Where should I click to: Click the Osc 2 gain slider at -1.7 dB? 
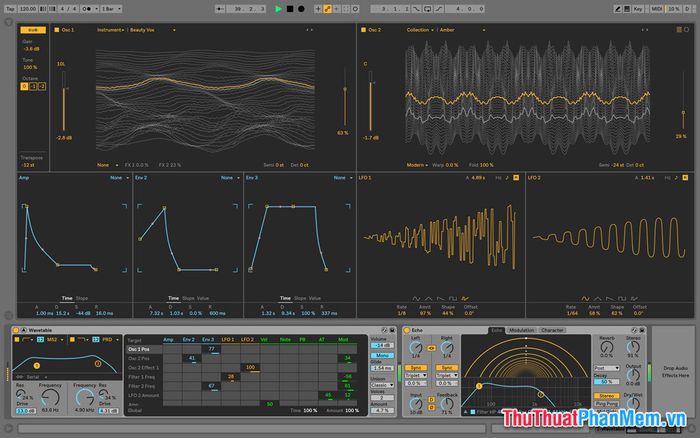click(x=371, y=103)
